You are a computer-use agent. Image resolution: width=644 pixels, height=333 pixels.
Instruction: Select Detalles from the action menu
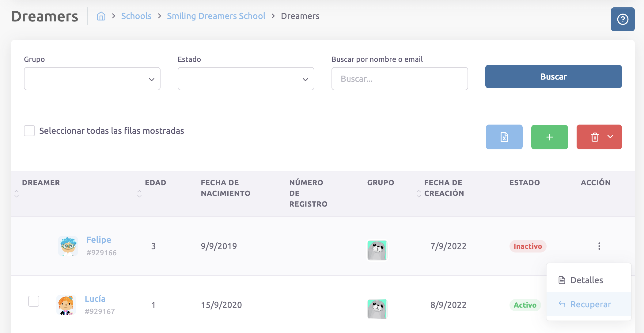pyautogui.click(x=586, y=280)
